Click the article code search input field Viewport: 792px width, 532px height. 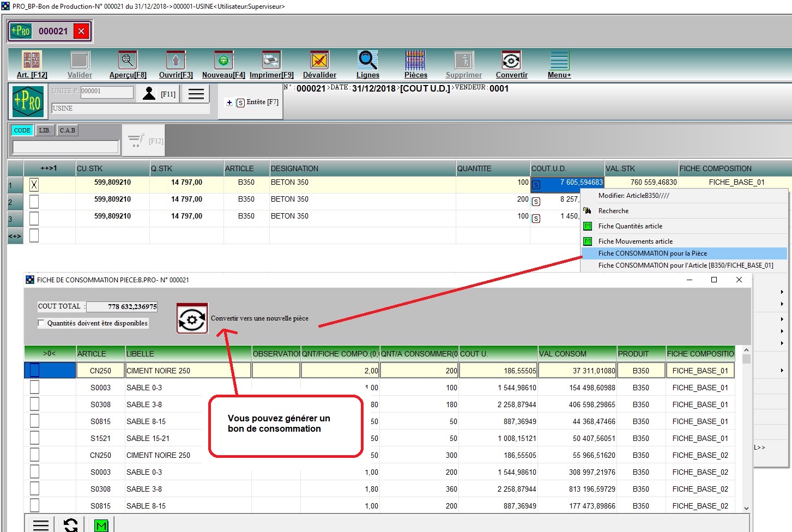pyautogui.click(x=65, y=147)
